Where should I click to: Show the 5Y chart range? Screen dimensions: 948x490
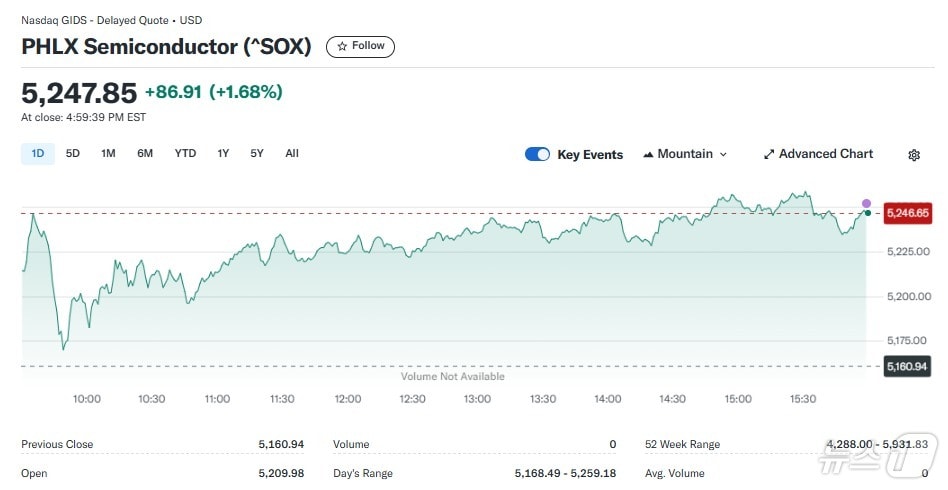point(257,154)
